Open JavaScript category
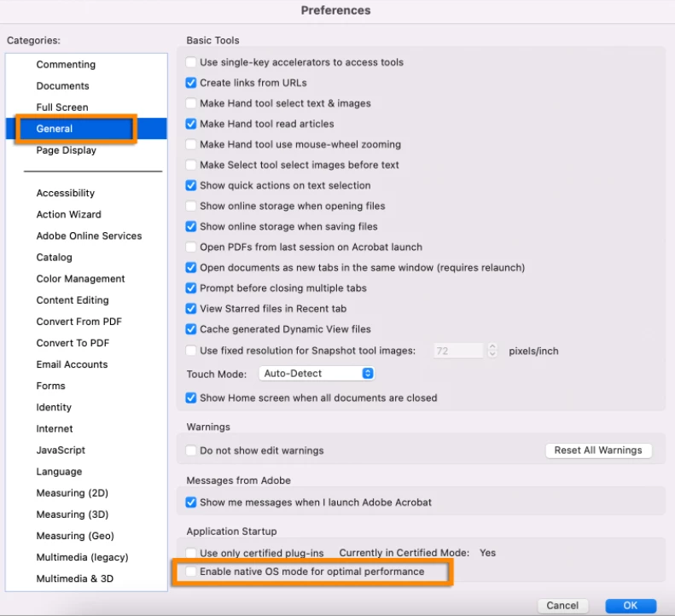Image resolution: width=675 pixels, height=616 pixels. pos(61,450)
